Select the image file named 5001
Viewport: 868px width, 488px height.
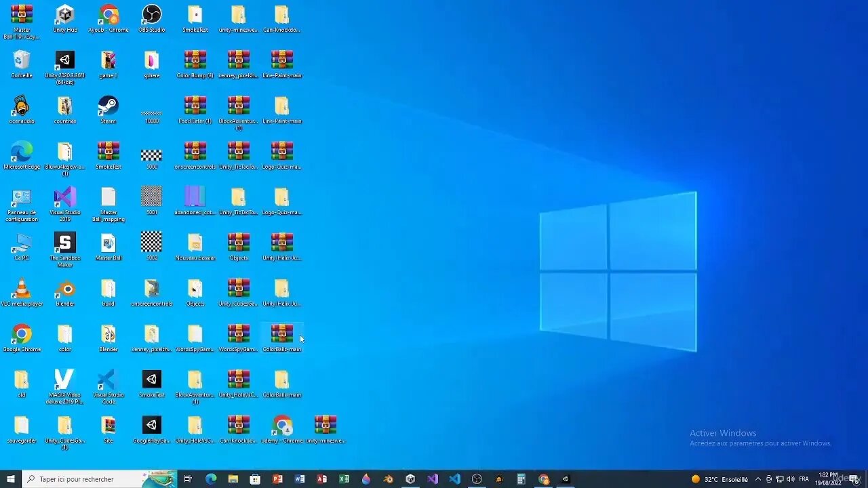point(152,201)
